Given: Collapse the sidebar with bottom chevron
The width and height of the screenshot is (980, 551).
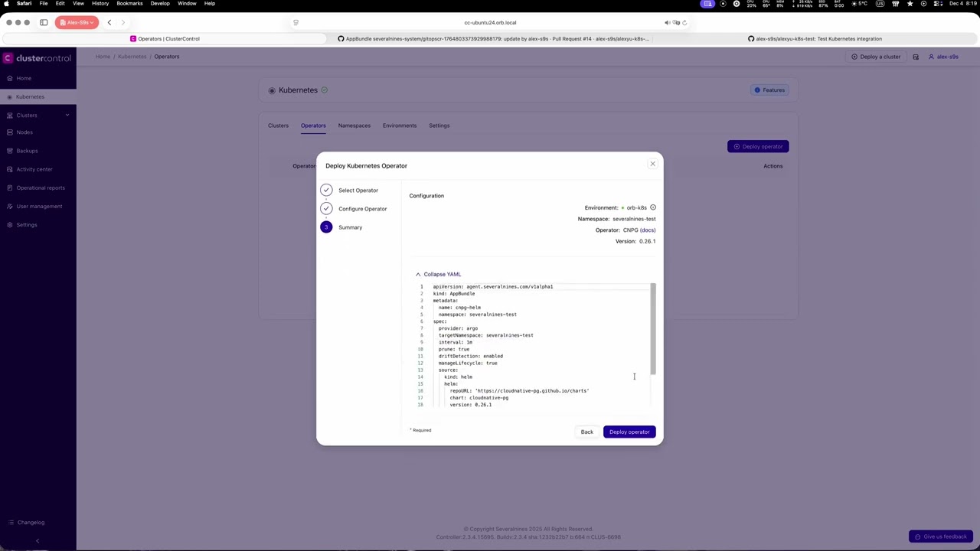Looking at the screenshot, I should (38, 541).
